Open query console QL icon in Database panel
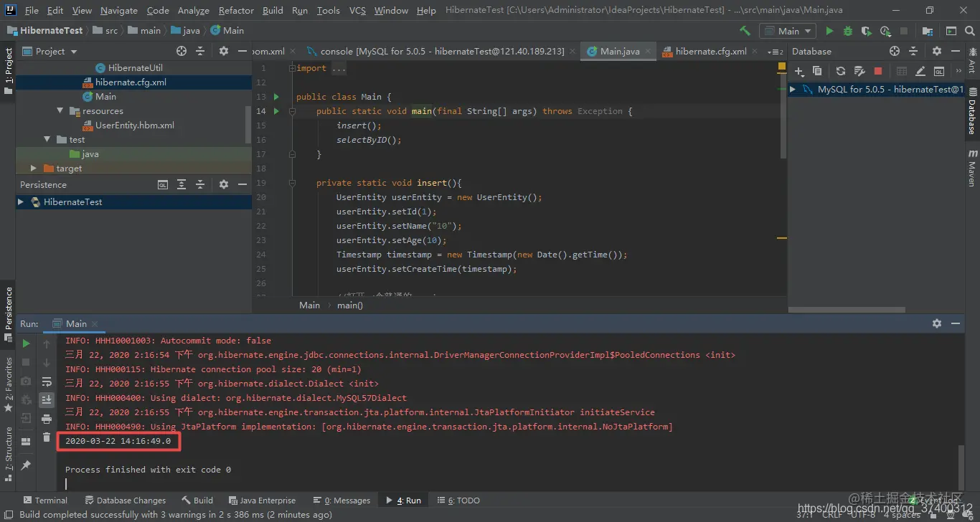 coord(939,71)
